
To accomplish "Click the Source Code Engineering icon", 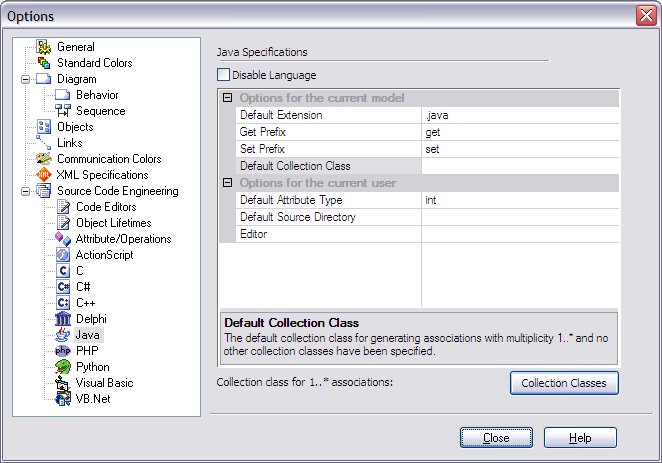I will pyautogui.click(x=43, y=191).
